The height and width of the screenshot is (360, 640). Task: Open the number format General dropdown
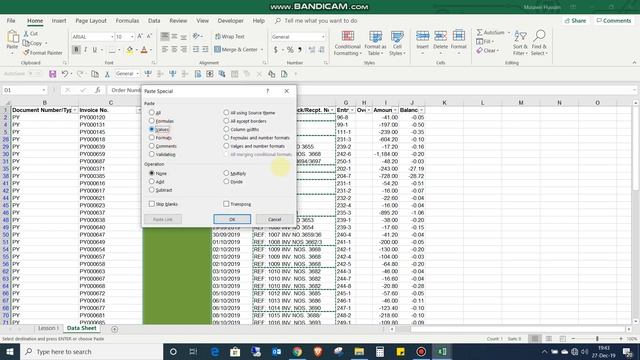point(323,37)
